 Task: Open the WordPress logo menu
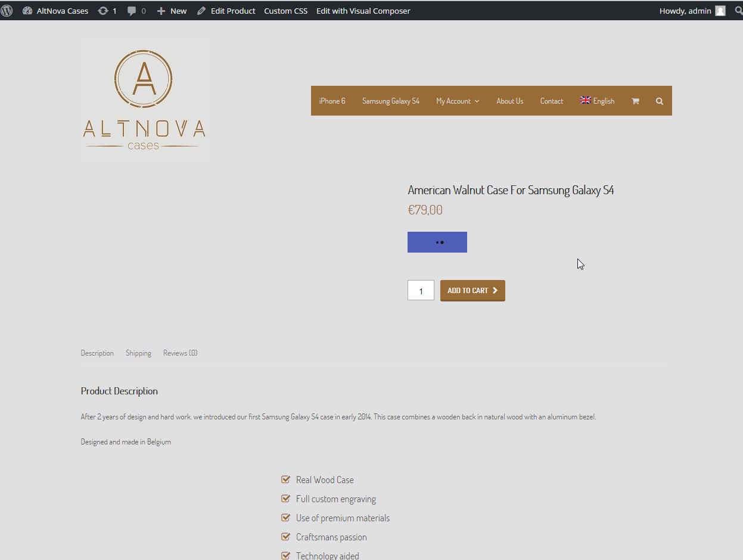(7, 11)
